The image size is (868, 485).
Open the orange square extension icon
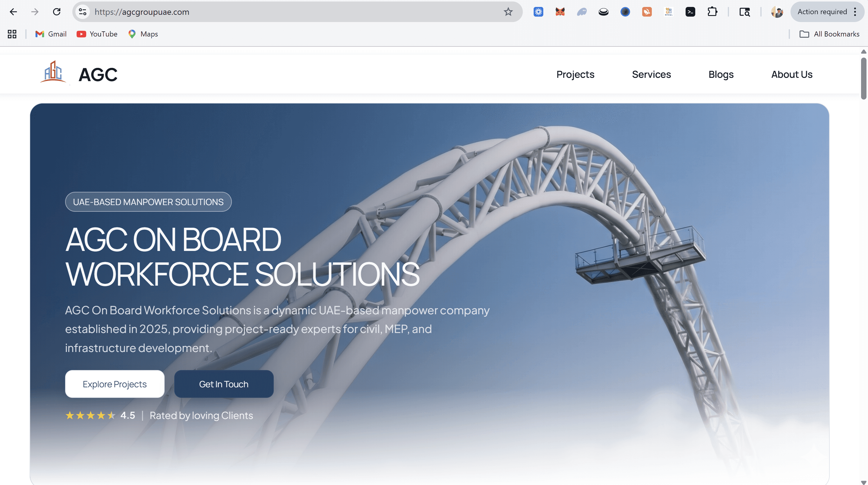tap(647, 12)
